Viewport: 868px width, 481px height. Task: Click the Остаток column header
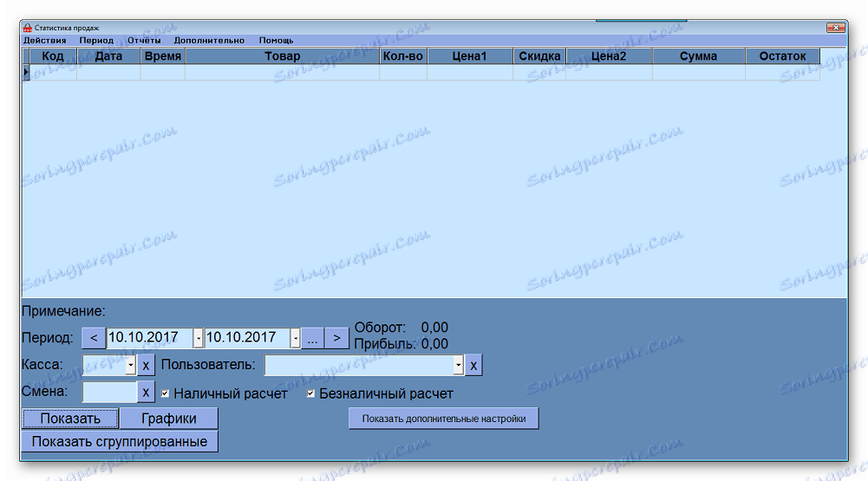(783, 56)
